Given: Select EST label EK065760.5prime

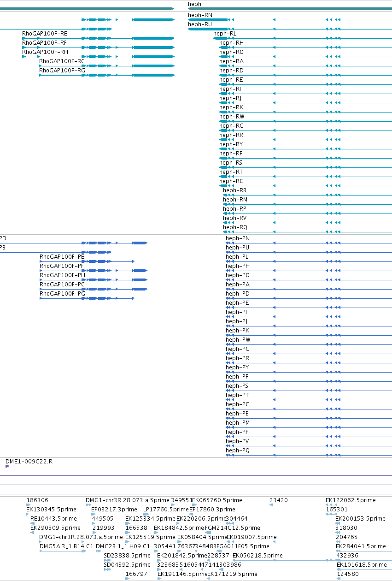Looking at the screenshot, I should (x=217, y=500).
